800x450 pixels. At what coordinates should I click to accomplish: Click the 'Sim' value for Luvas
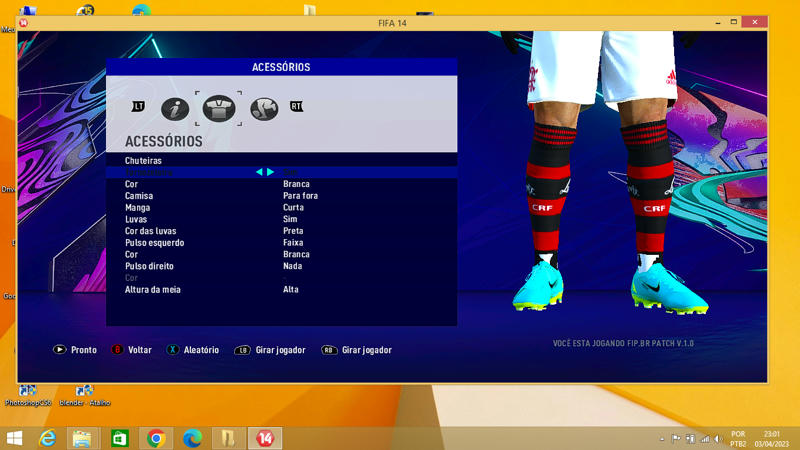coord(290,219)
